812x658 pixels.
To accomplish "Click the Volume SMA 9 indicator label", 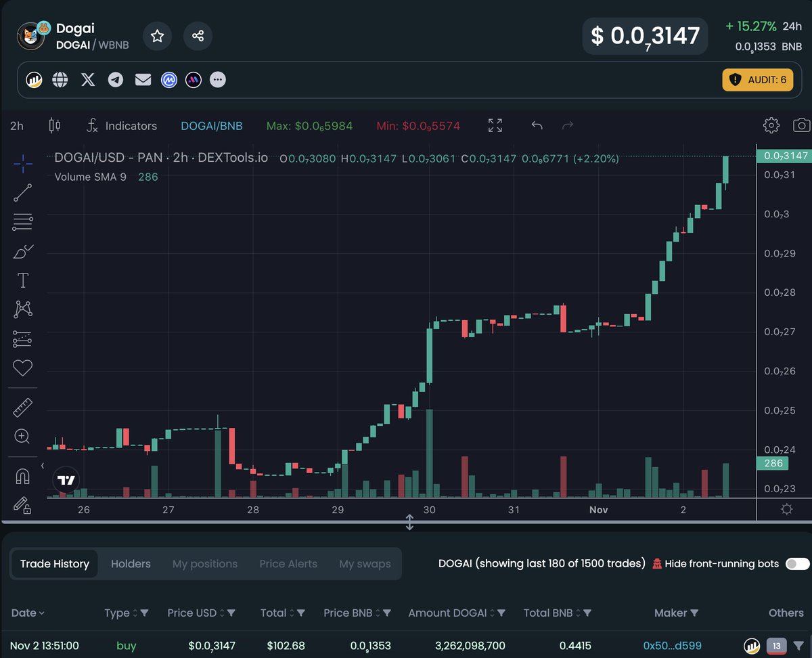I will (x=91, y=177).
